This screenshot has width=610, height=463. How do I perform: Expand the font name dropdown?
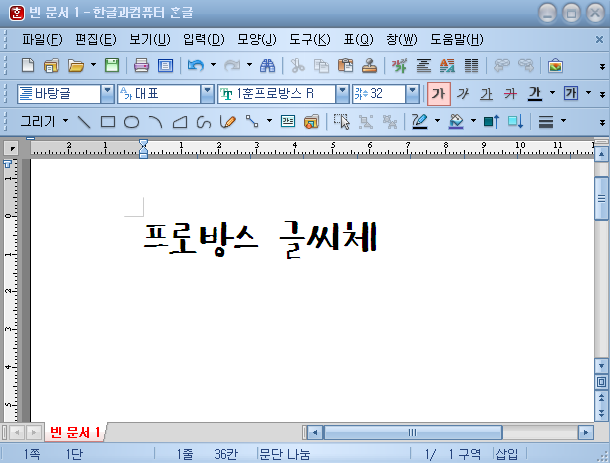coord(342,94)
